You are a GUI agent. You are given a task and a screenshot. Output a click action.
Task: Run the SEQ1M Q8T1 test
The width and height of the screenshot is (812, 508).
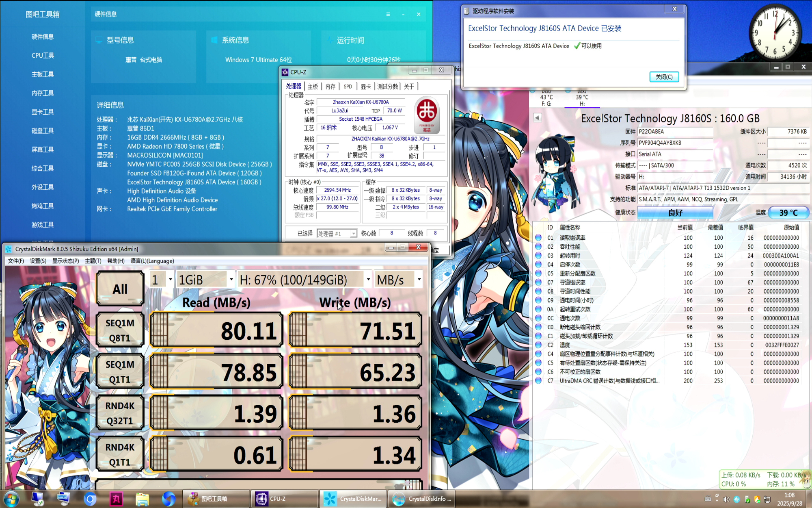coord(120,330)
